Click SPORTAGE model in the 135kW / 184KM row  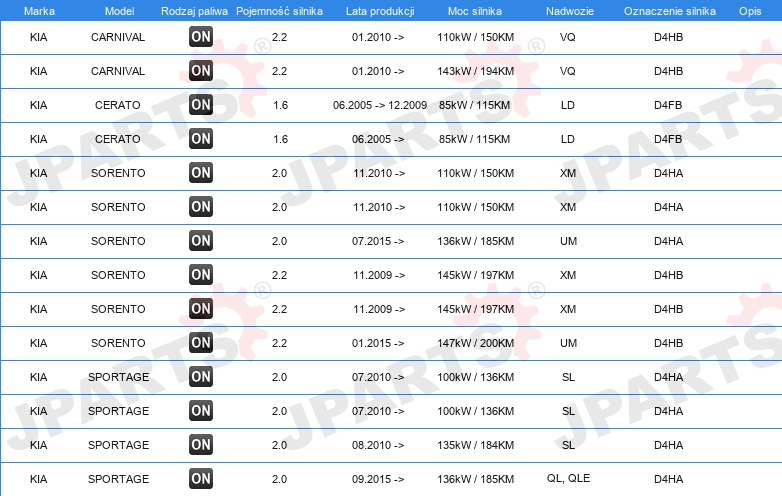[118, 445]
